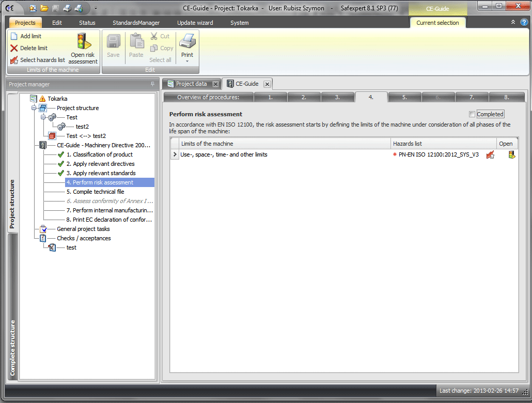Click the new project star icon in title bar
Viewport: 532px width, 403px height.
33,8
